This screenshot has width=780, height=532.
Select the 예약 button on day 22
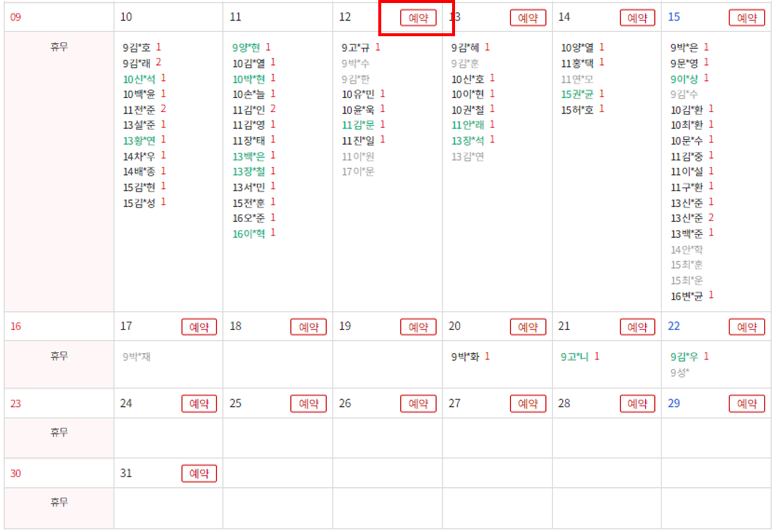[747, 327]
